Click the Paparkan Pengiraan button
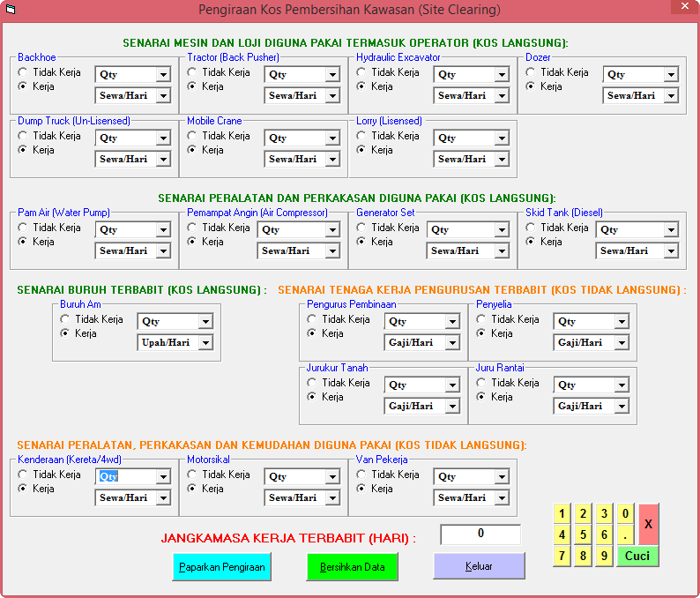 (x=221, y=567)
